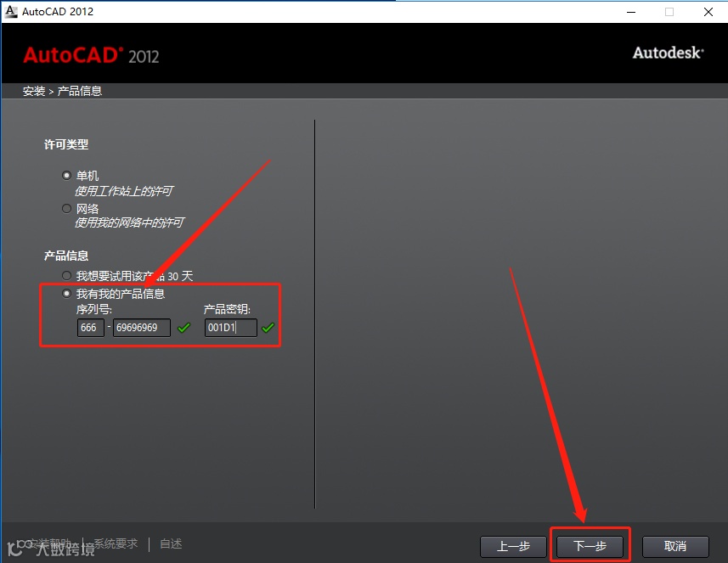This screenshot has height=563, width=728.
Task: Select the 单机 standalone license radio button
Action: coord(66,176)
